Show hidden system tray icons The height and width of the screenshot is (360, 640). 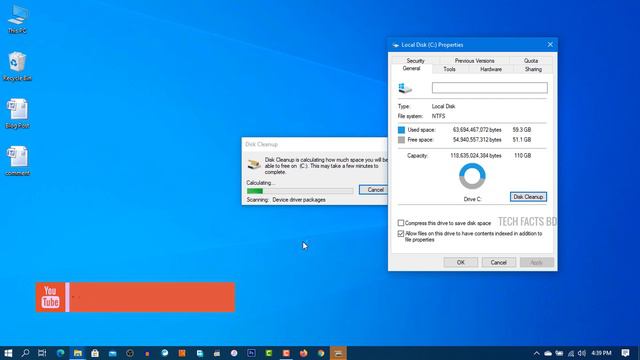[x=537, y=353]
